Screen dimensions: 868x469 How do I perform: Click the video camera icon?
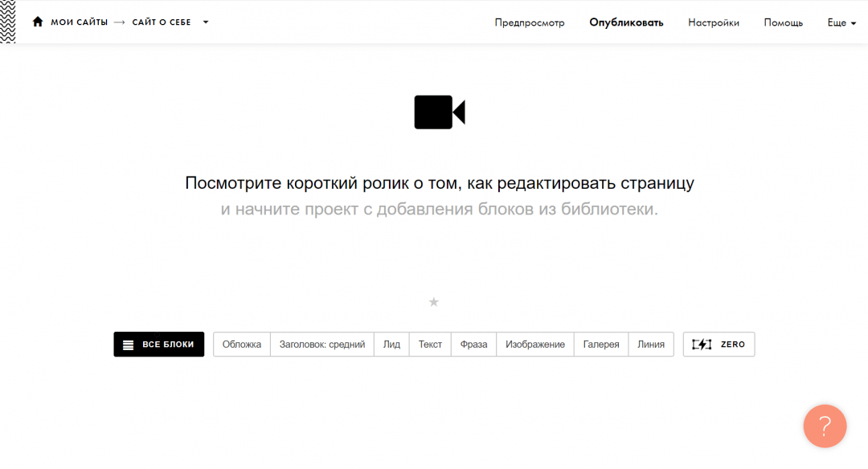click(x=439, y=112)
